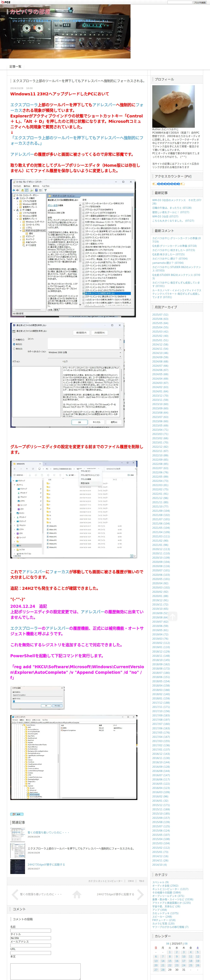Open related article 24H2でEdgeが勝手に起動する

pos(46,864)
